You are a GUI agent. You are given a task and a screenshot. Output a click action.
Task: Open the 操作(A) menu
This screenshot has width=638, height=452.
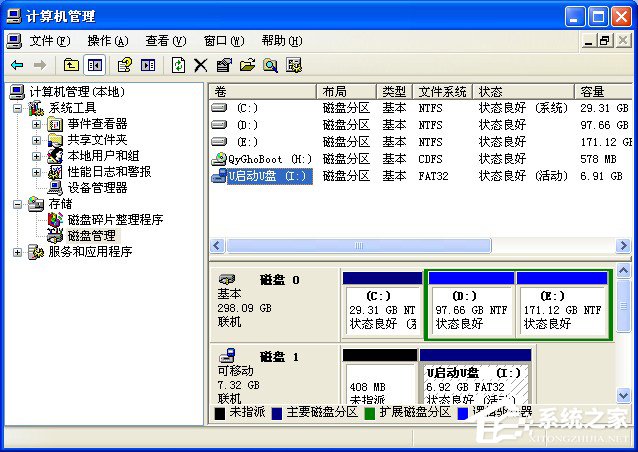pos(107,41)
